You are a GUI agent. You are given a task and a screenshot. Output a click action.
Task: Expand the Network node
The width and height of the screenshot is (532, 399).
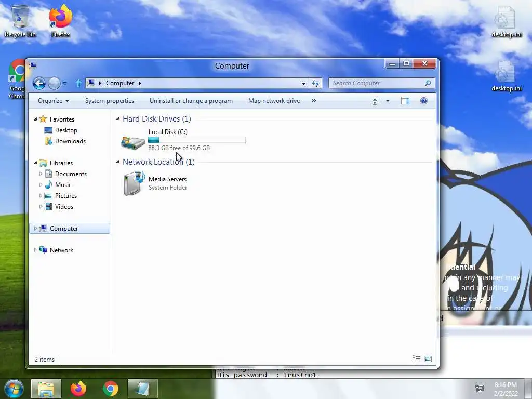click(x=35, y=250)
